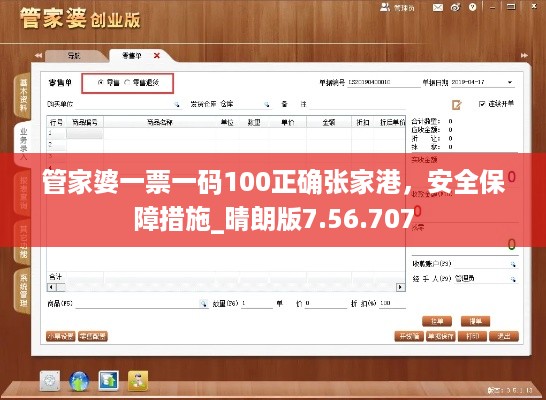The width and height of the screenshot is (546, 400).
Task: Launch the globe icon in bottom dock
Action: (79, 381)
